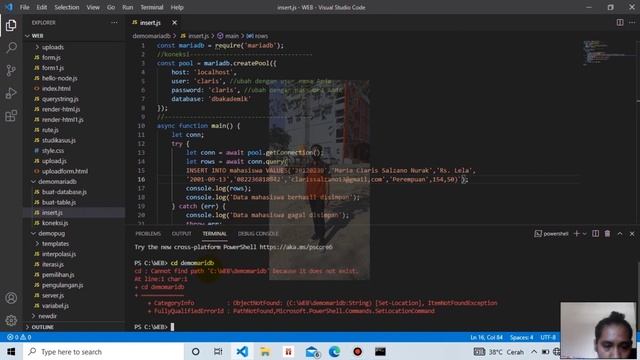This screenshot has width=640, height=360.
Task: Open form.js in the explorer
Action: tap(51, 58)
